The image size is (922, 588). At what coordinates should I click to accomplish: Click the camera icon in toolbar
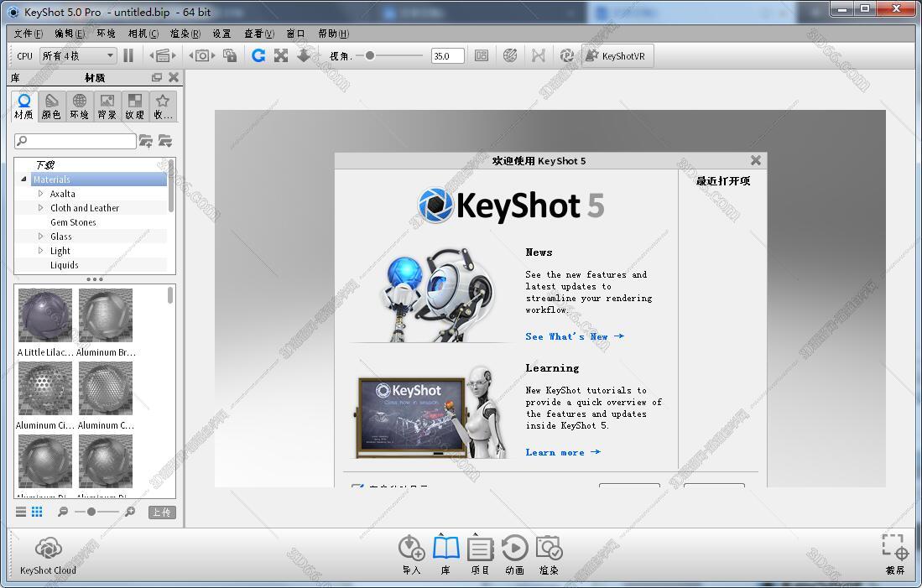(202, 56)
